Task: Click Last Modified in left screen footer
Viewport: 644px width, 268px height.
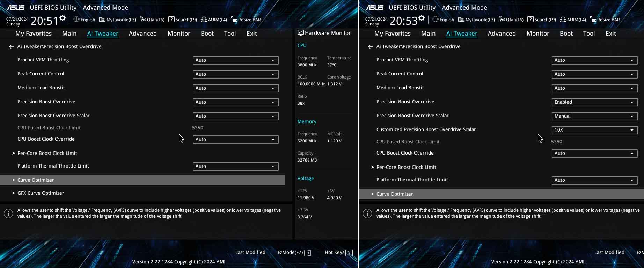Action: [250, 252]
